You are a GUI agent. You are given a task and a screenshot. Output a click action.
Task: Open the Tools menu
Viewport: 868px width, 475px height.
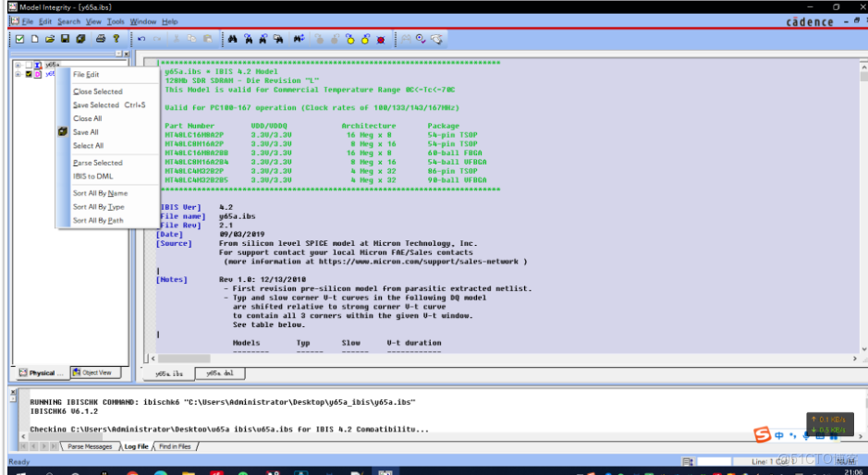click(x=116, y=21)
